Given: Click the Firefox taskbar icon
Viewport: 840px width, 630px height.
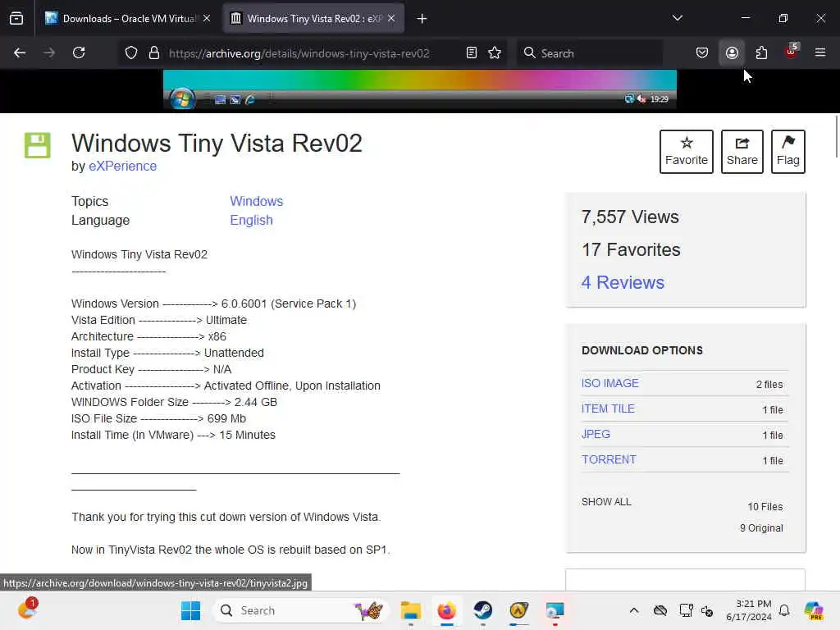Looking at the screenshot, I should 446,610.
